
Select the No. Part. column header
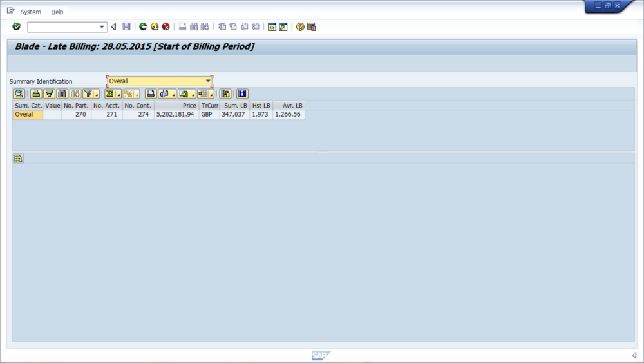coord(77,106)
